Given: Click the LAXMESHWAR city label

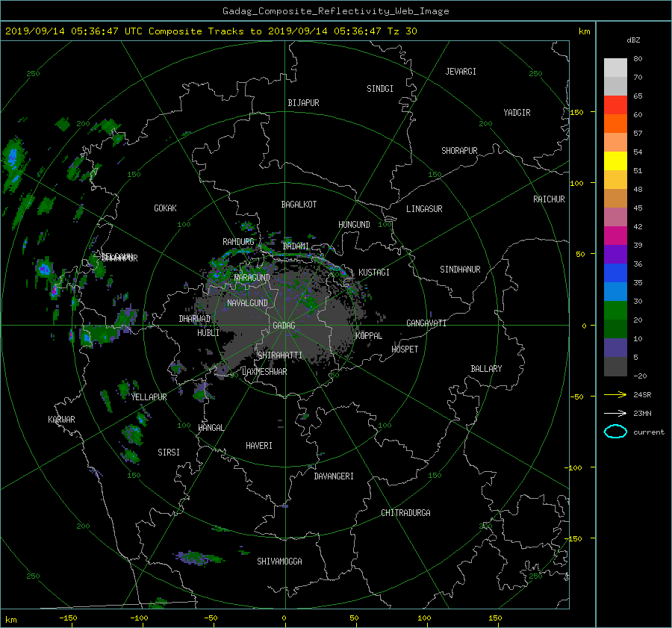Looking at the screenshot, I should pos(264,372).
